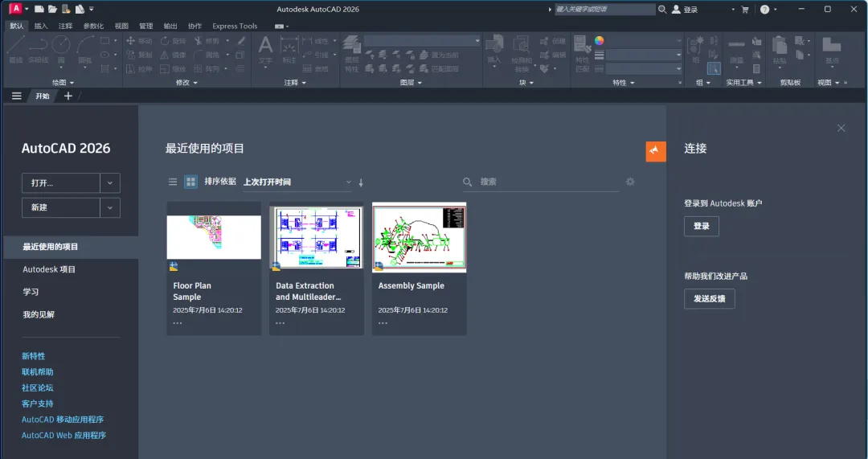Open the help question-mark dropdown

click(x=768, y=10)
